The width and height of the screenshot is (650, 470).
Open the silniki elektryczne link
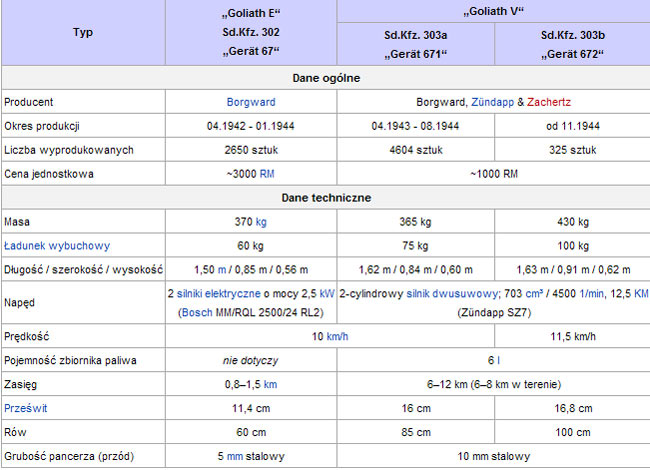[x=218, y=294]
